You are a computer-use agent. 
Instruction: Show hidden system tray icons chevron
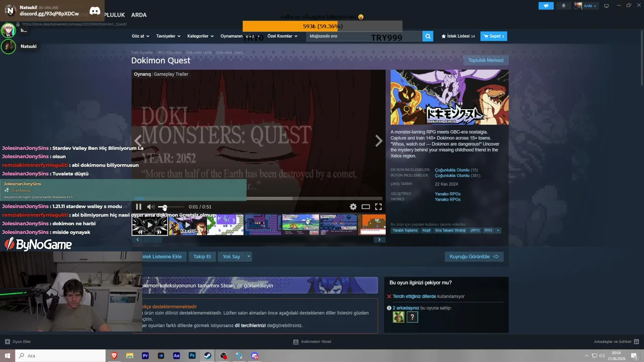coord(586,355)
